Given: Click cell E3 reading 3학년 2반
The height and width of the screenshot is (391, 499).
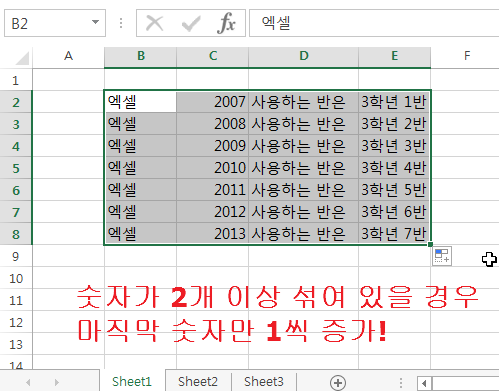Looking at the screenshot, I should 395,124.
